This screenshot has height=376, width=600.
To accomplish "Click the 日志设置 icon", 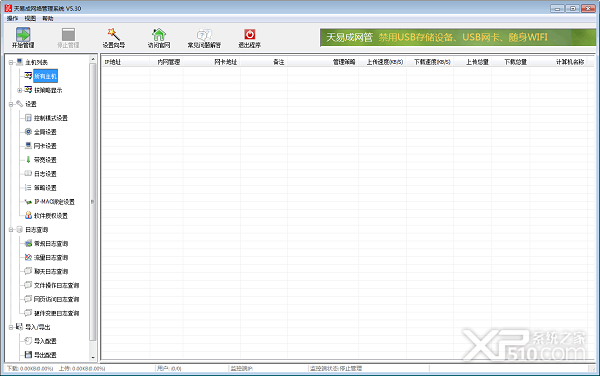I will tap(28, 174).
